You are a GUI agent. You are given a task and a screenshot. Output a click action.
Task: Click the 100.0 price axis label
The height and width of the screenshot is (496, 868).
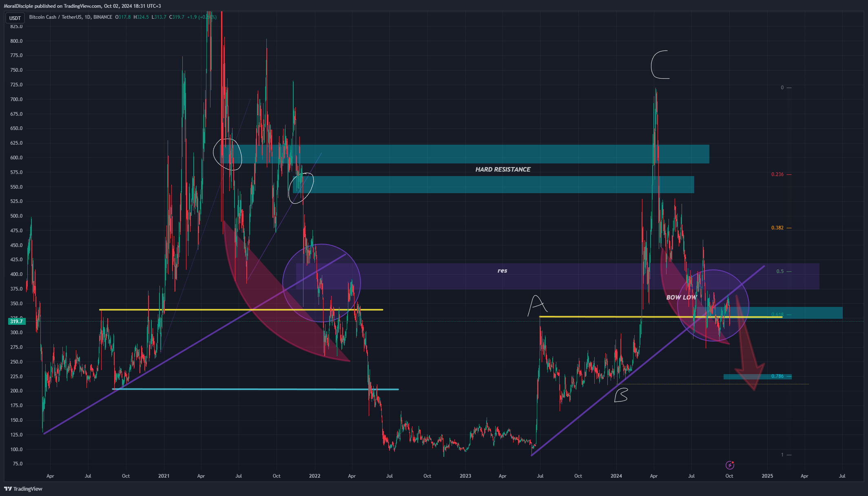tap(16, 450)
